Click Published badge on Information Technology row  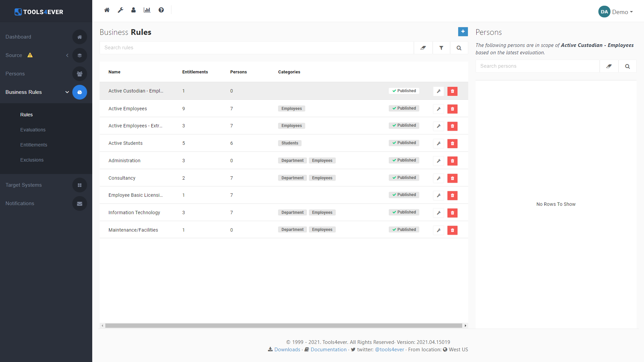pyautogui.click(x=404, y=212)
